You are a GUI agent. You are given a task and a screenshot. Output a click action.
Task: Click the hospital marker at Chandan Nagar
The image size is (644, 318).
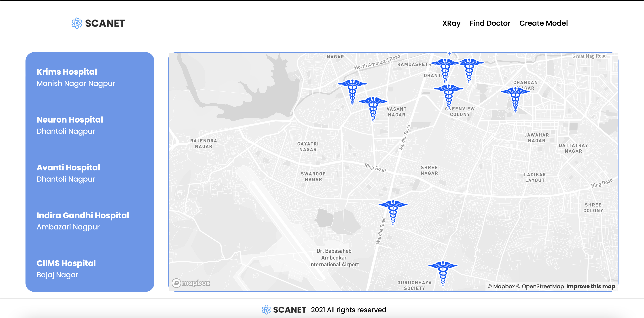[x=515, y=99]
